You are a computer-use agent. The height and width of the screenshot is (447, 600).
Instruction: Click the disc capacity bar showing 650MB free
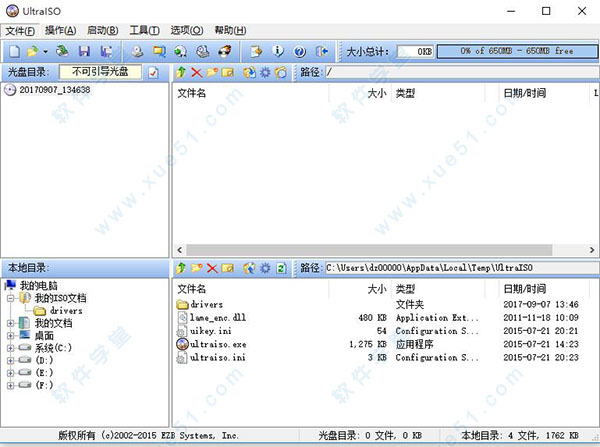pos(517,51)
